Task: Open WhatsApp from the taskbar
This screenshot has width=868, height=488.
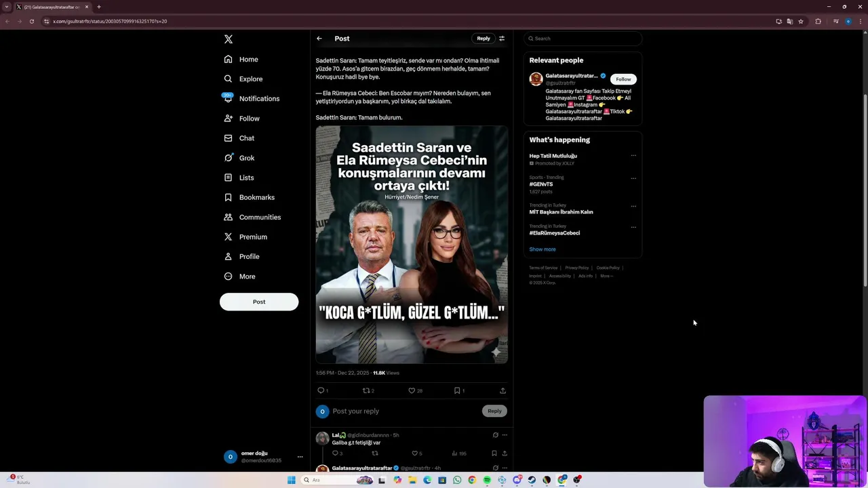Action: click(457, 480)
